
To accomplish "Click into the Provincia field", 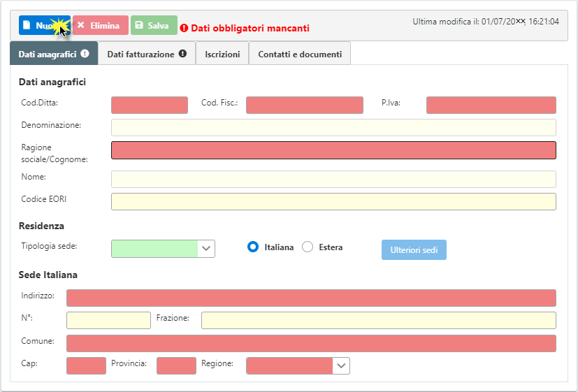I will point(176,365).
